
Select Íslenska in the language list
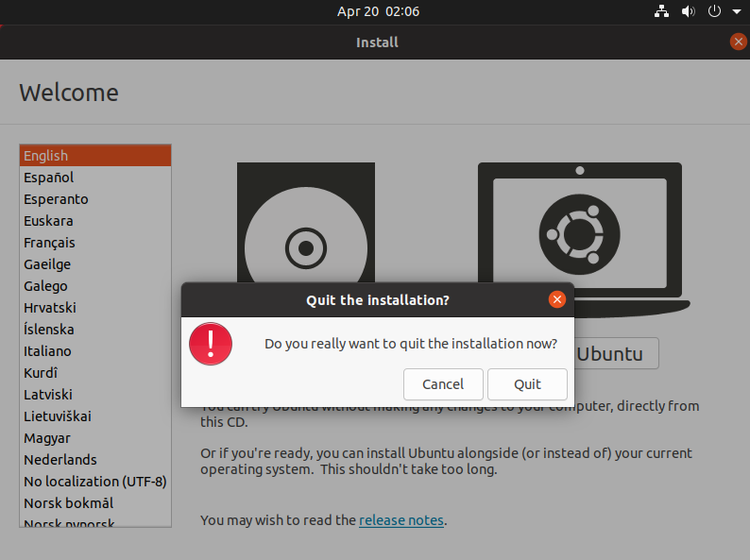click(95, 330)
